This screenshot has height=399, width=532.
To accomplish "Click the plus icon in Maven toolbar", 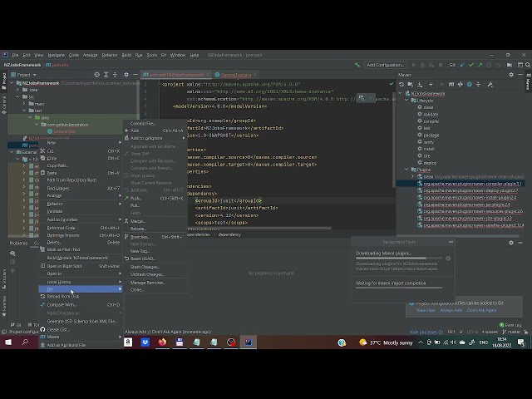I will [x=431, y=84].
